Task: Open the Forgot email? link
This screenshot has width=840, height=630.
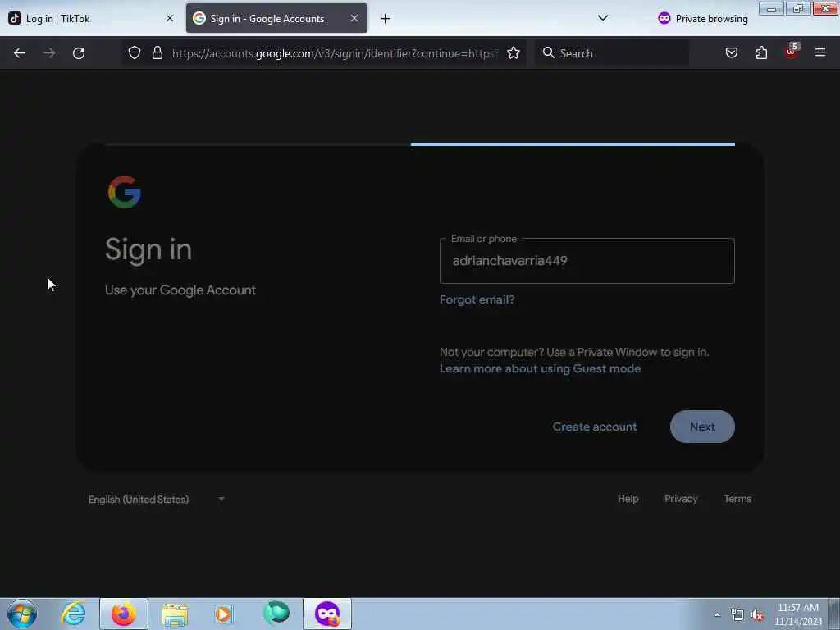Action: pyautogui.click(x=477, y=299)
